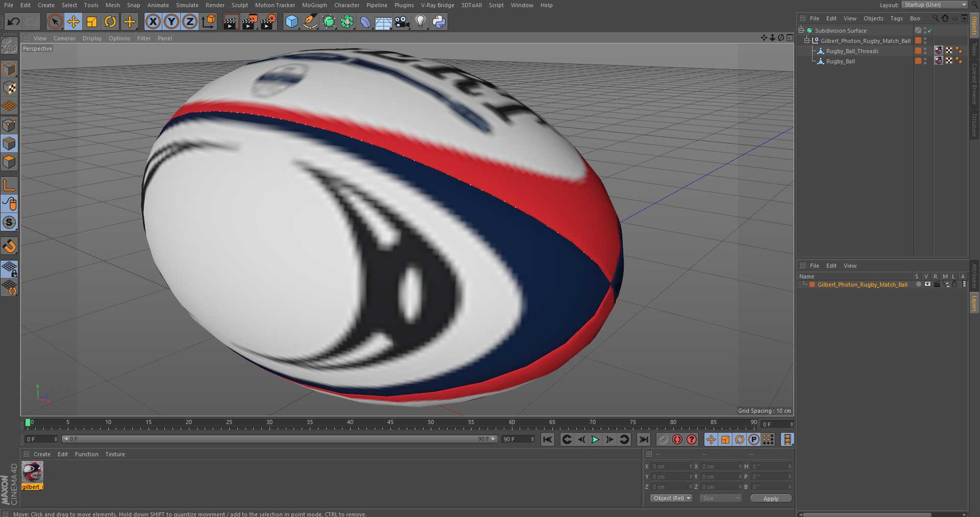Toggle the Enable Axis icon

(x=9, y=185)
